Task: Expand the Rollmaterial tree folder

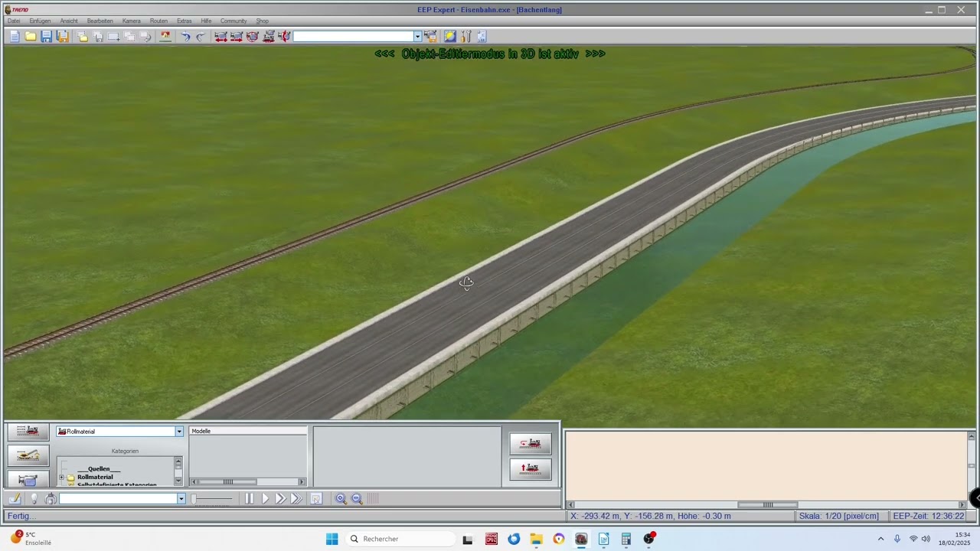Action: tap(61, 477)
